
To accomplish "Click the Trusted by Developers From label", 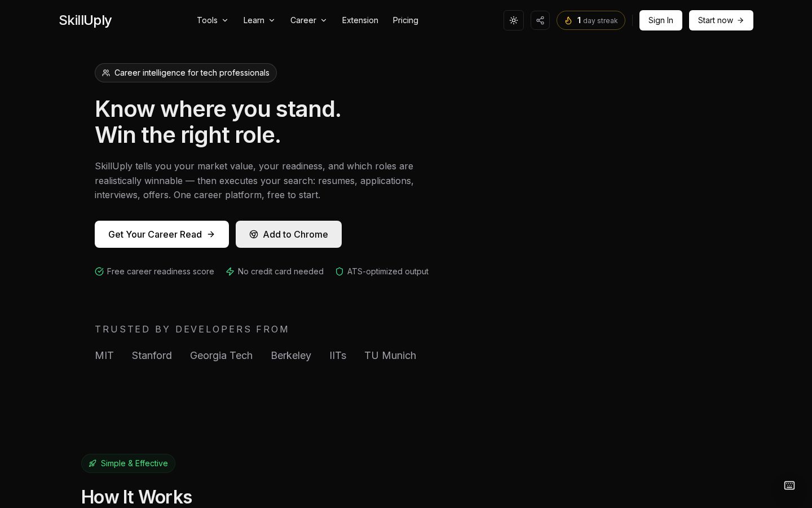I will click(192, 329).
